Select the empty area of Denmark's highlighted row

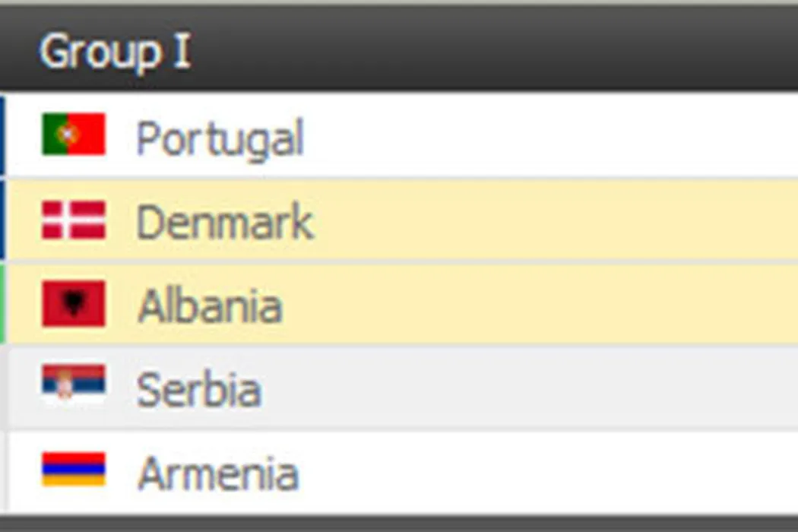(547, 220)
